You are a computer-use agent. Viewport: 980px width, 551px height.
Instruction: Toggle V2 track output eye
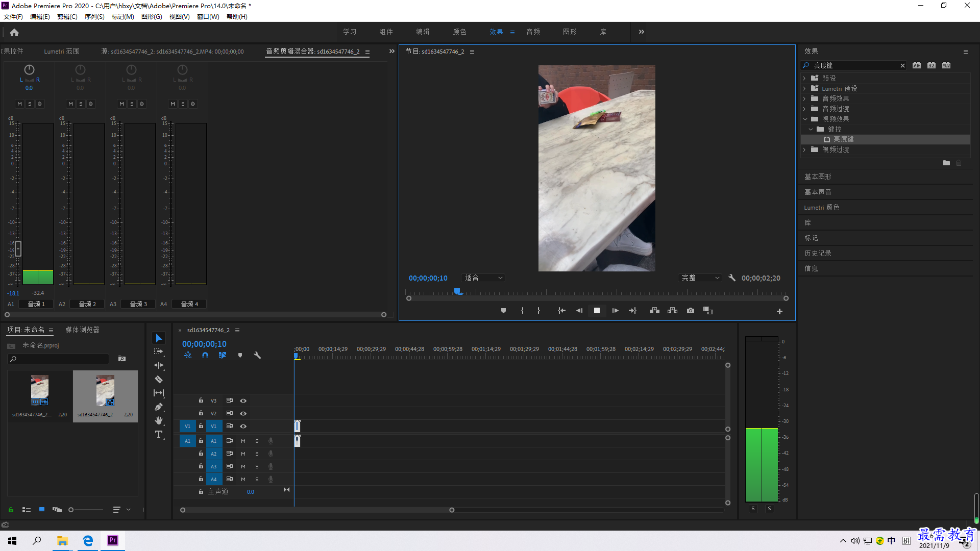coord(243,414)
